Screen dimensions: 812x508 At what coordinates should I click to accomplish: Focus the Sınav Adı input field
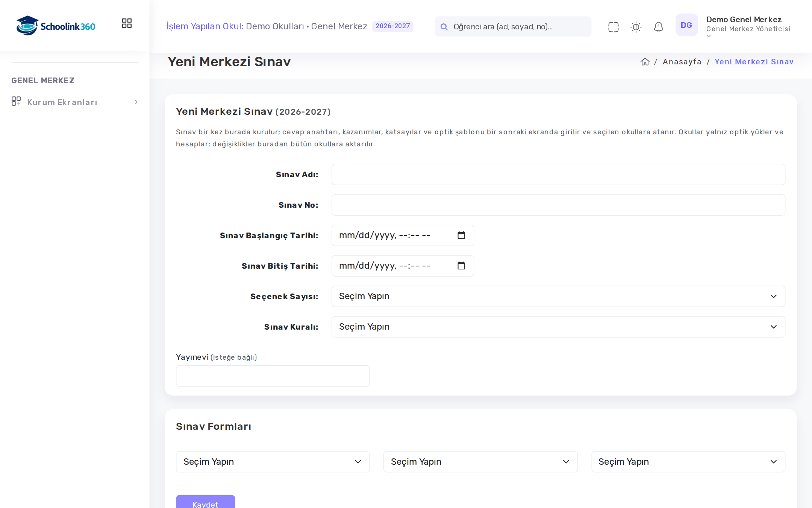pos(558,174)
